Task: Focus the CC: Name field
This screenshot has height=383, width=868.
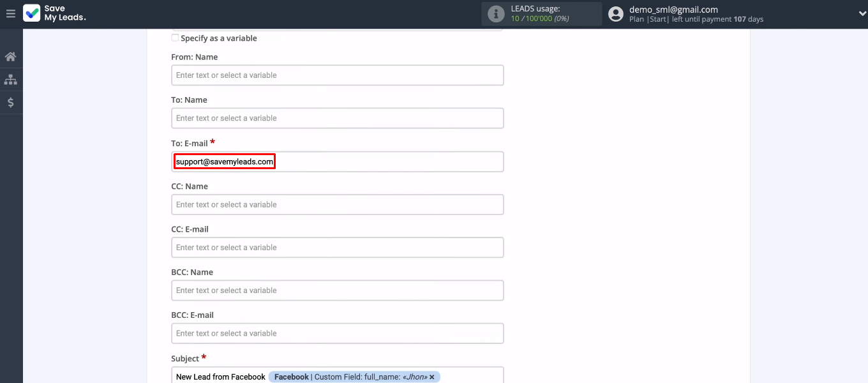Action: point(337,205)
